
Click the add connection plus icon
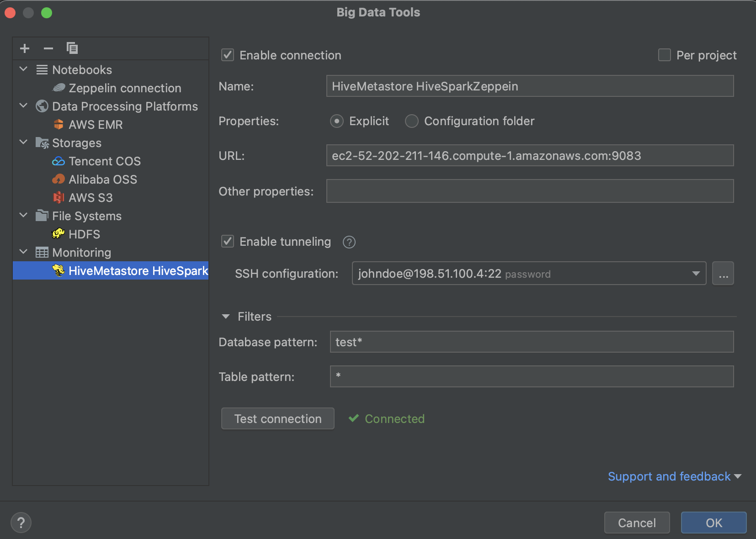(25, 48)
